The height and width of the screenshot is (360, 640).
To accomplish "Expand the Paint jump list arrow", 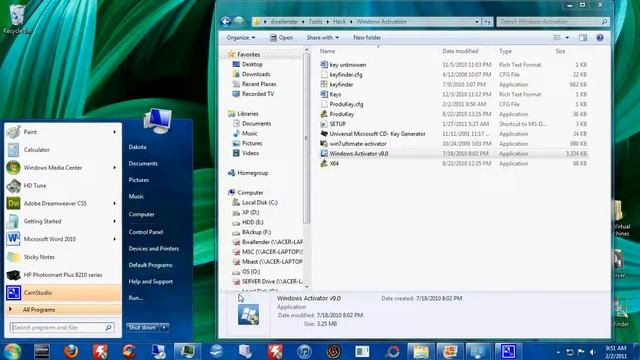I will pos(114,132).
